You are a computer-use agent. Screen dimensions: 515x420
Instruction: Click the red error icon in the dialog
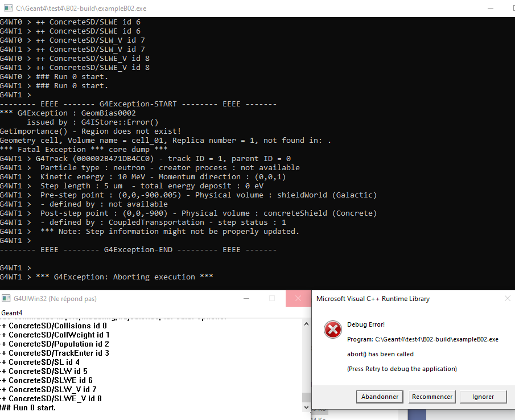pyautogui.click(x=333, y=330)
